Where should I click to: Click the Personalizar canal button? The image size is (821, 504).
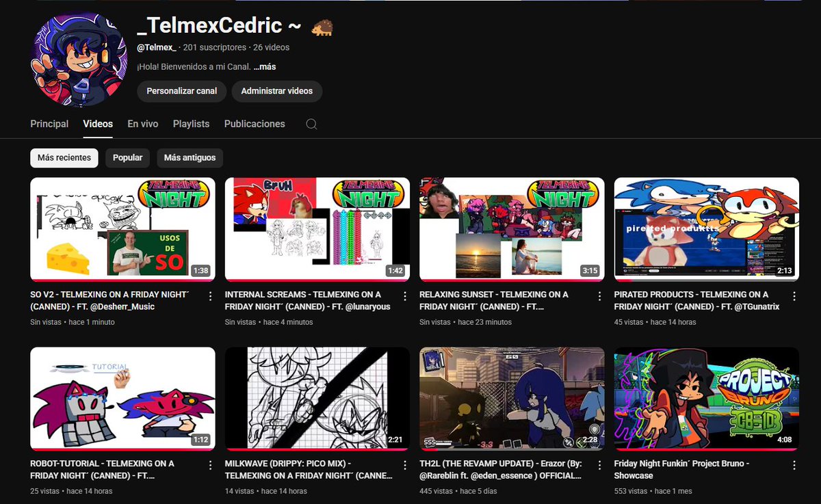(x=182, y=91)
